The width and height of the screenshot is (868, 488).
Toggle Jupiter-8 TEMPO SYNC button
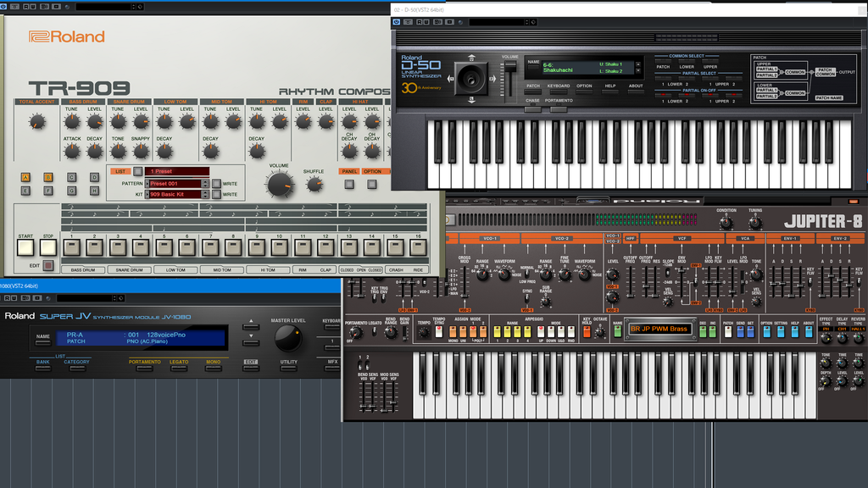tap(439, 332)
